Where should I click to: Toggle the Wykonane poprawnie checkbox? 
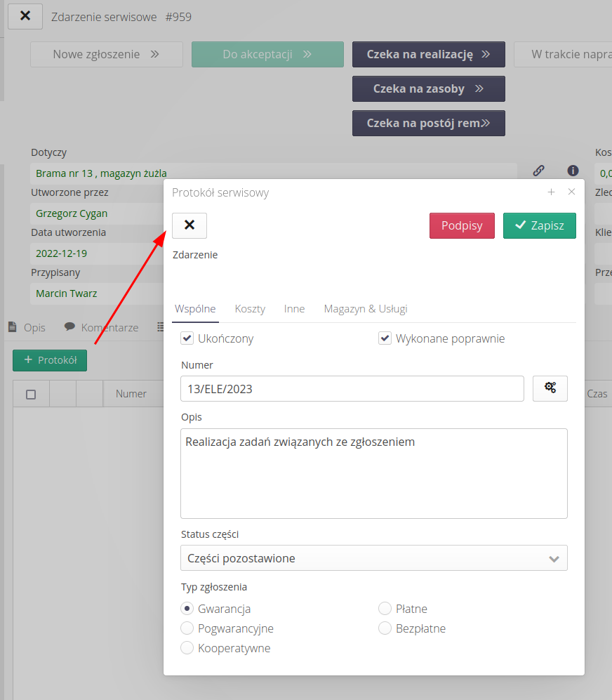pos(385,338)
